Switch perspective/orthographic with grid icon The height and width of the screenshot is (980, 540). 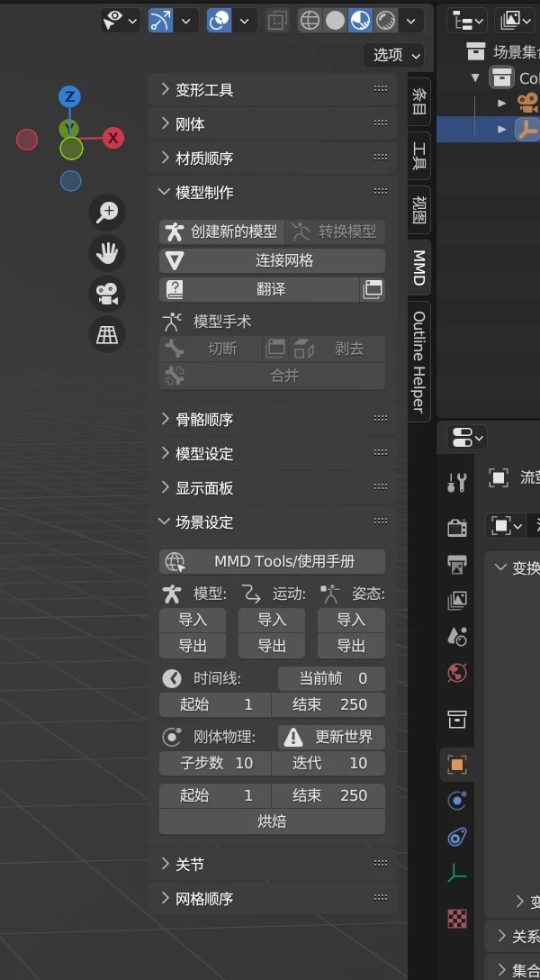pyautogui.click(x=107, y=334)
